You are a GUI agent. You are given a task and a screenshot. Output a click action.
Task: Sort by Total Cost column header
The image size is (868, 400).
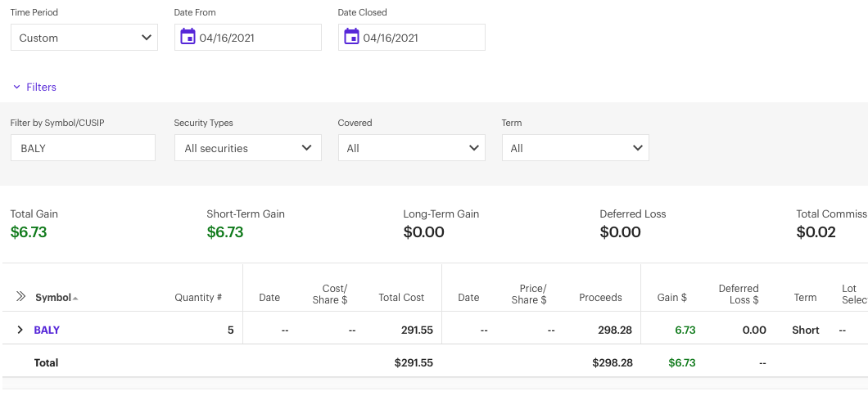401,298
